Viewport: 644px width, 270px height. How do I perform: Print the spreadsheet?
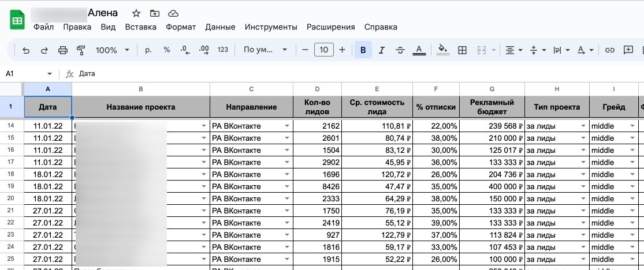(63, 50)
